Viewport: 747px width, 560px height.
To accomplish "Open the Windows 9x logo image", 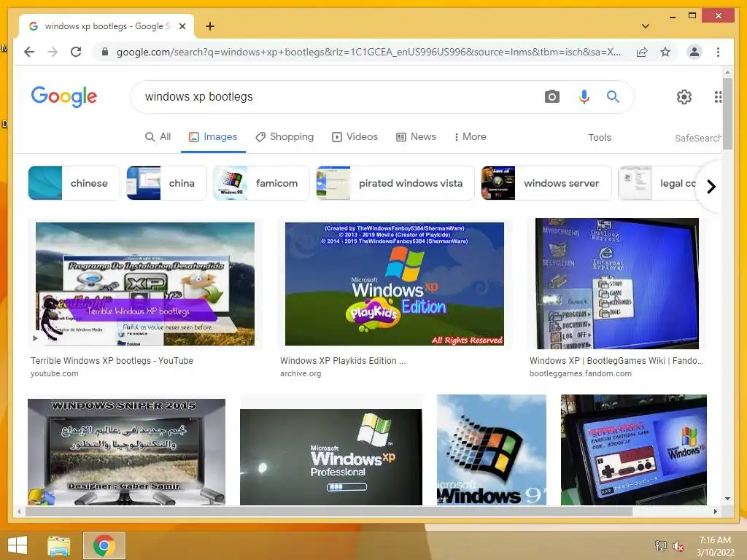I will [x=491, y=450].
